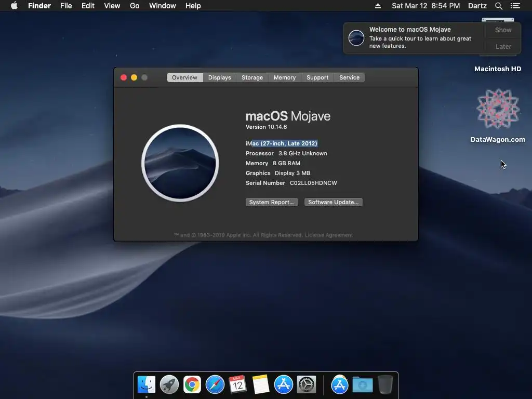Click the Mojave notification icon

[356, 38]
